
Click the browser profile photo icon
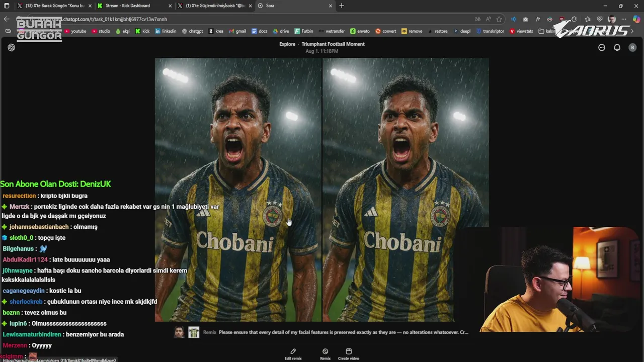(x=612, y=19)
